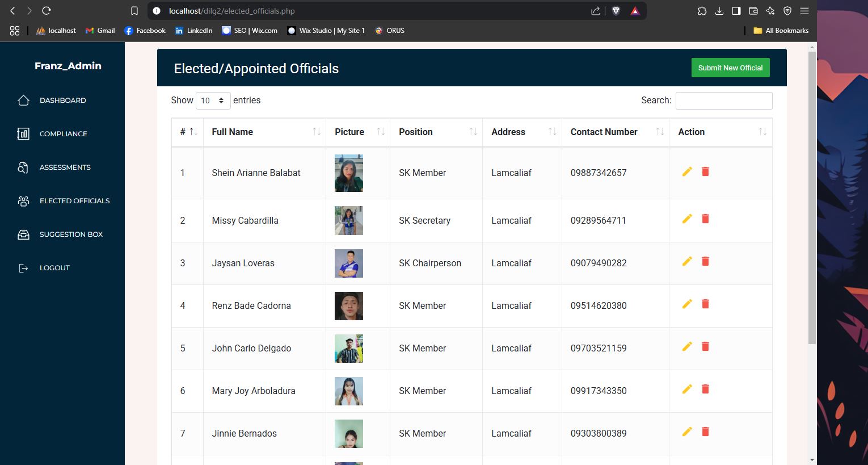This screenshot has width=868, height=465.
Task: Reload the page with browser refresh icon
Action: (x=47, y=11)
